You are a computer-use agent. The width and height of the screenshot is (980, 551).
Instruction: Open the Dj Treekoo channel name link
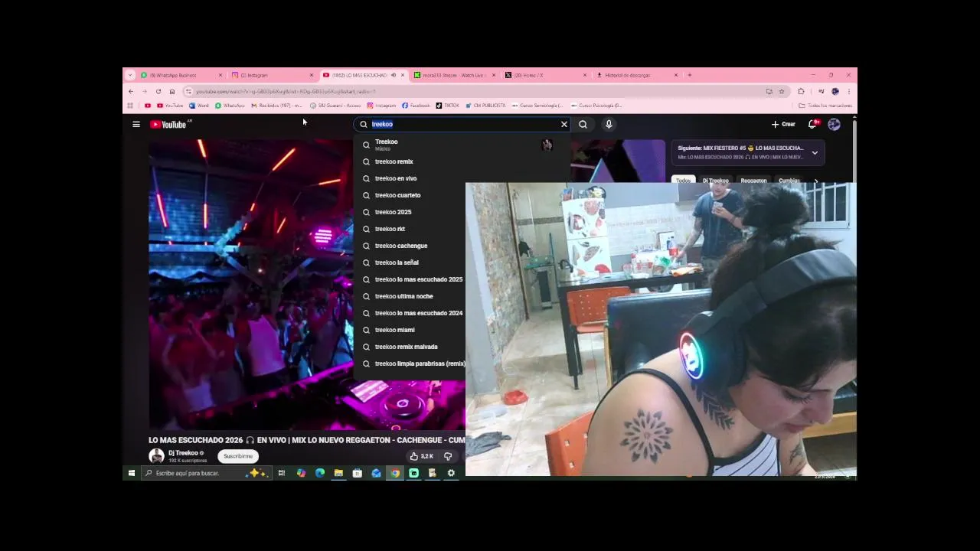click(183, 453)
